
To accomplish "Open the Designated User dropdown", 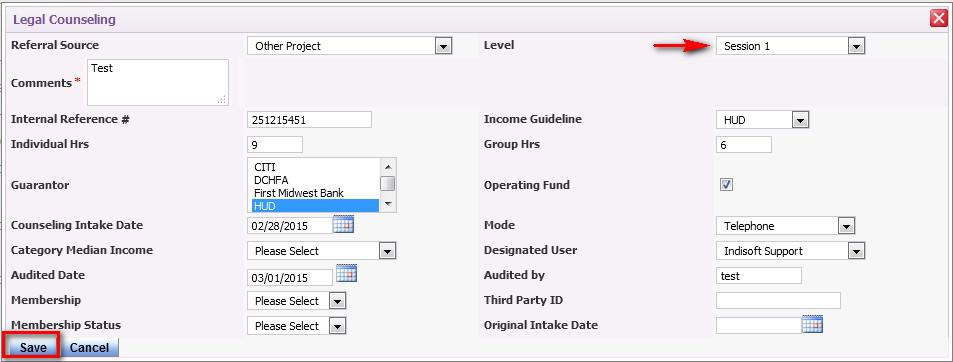I will (790, 251).
